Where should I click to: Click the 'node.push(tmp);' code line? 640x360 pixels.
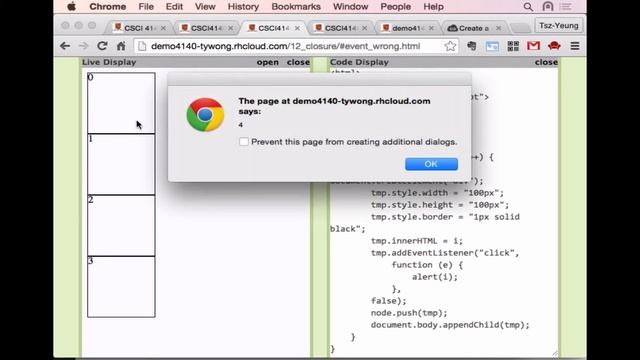[409, 313]
